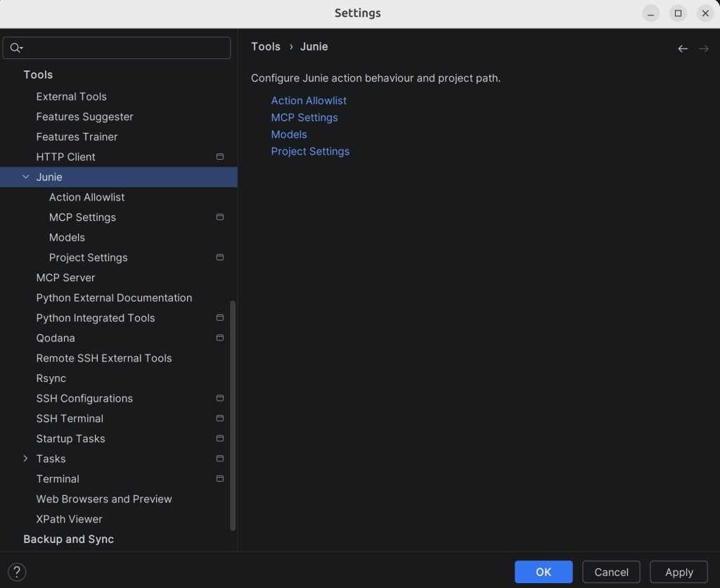Viewport: 720px width, 588px height.
Task: Select the Backup and Sync category
Action: [118, 539]
